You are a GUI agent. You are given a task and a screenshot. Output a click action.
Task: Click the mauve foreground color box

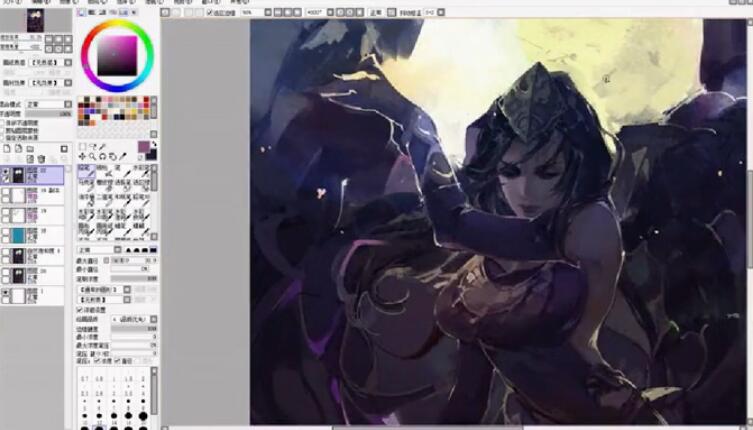[144, 147]
